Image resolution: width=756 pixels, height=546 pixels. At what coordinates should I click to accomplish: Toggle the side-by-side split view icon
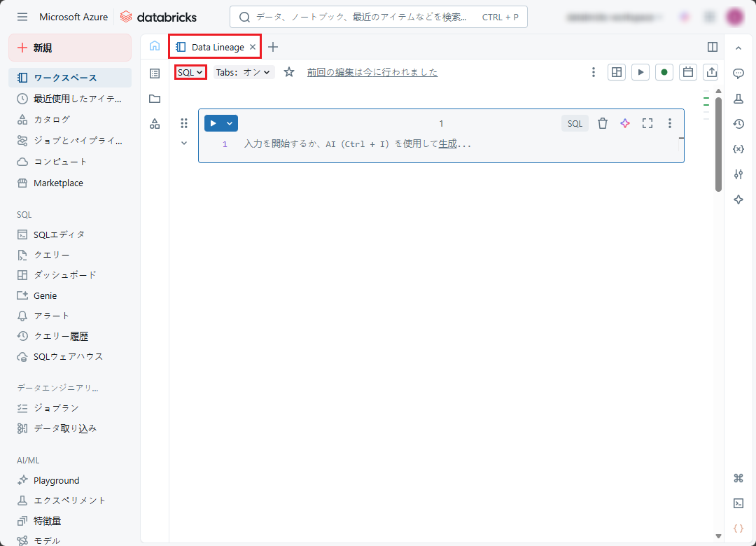coord(713,47)
